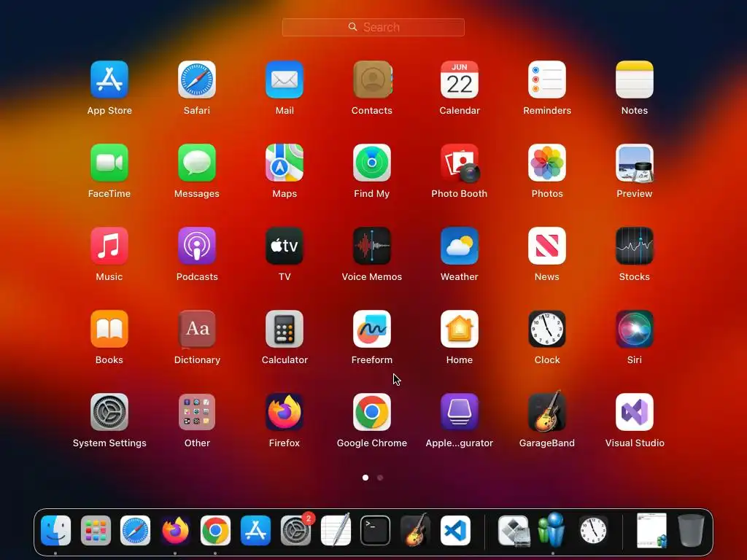Open the Clock app in Launchpad
747x560 pixels.
point(547,329)
